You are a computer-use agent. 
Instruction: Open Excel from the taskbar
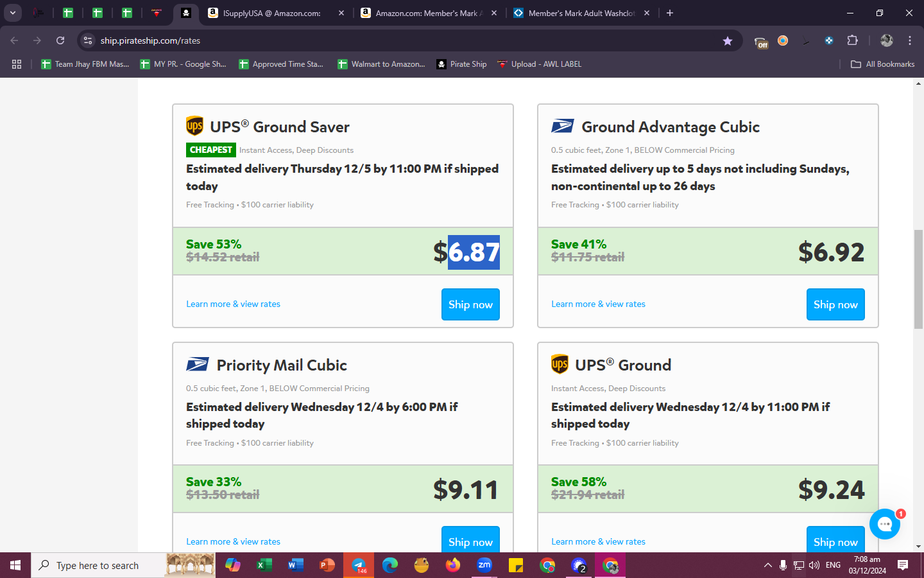264,565
